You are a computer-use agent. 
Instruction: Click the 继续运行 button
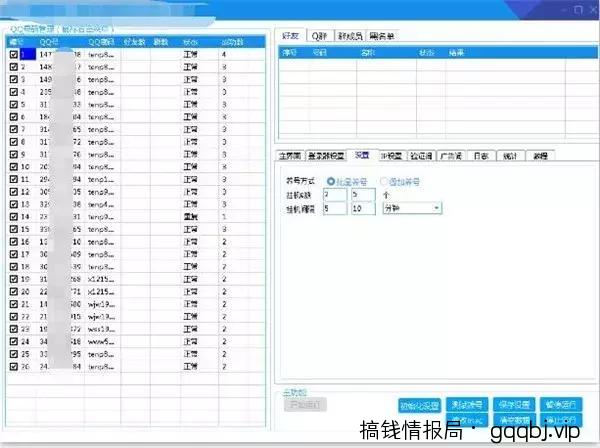pyautogui.click(x=561, y=404)
